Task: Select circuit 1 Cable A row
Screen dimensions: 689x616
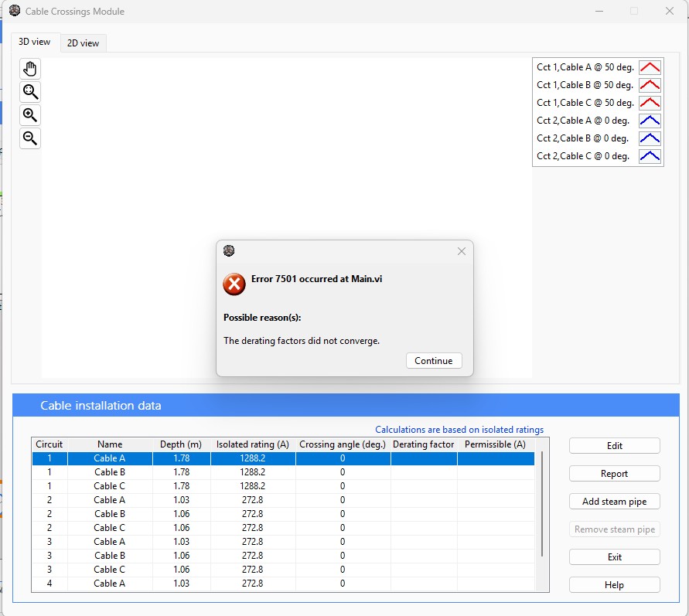Action: click(x=284, y=458)
